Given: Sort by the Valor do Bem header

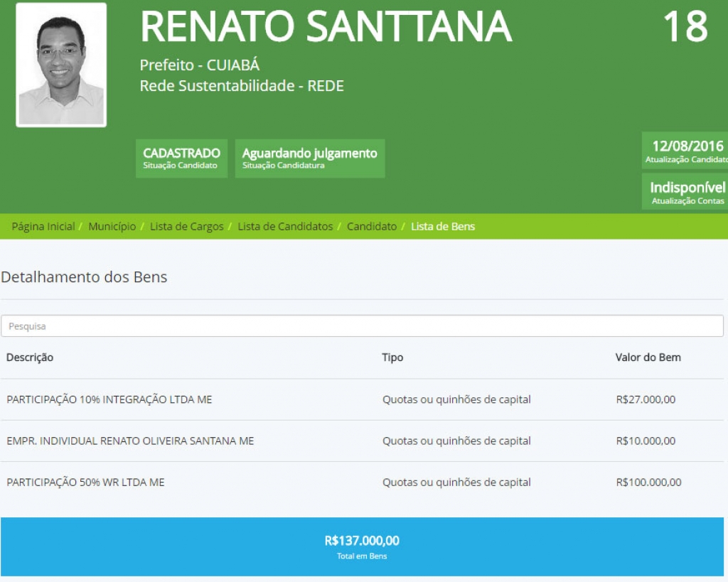Looking at the screenshot, I should tap(648, 357).
